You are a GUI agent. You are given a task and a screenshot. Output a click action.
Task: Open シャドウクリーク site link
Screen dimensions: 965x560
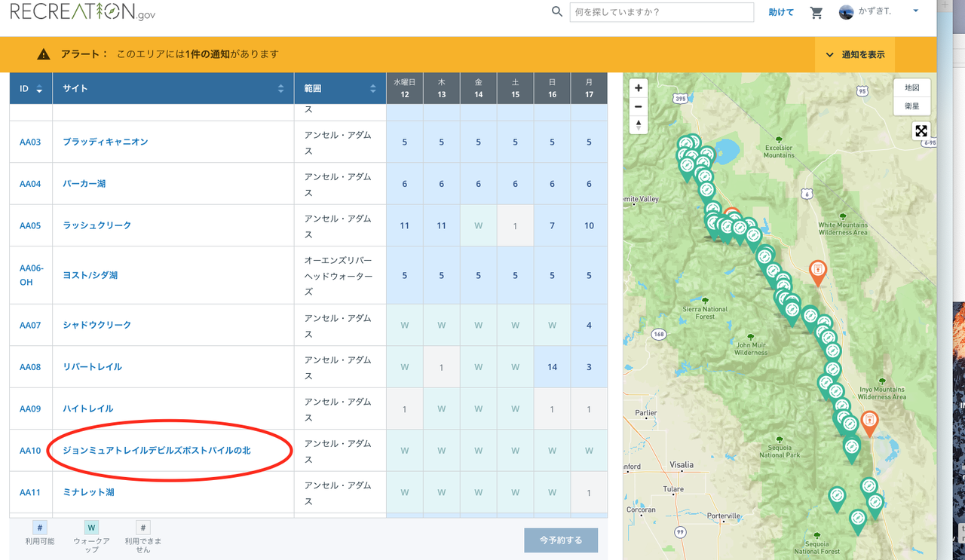(x=96, y=325)
